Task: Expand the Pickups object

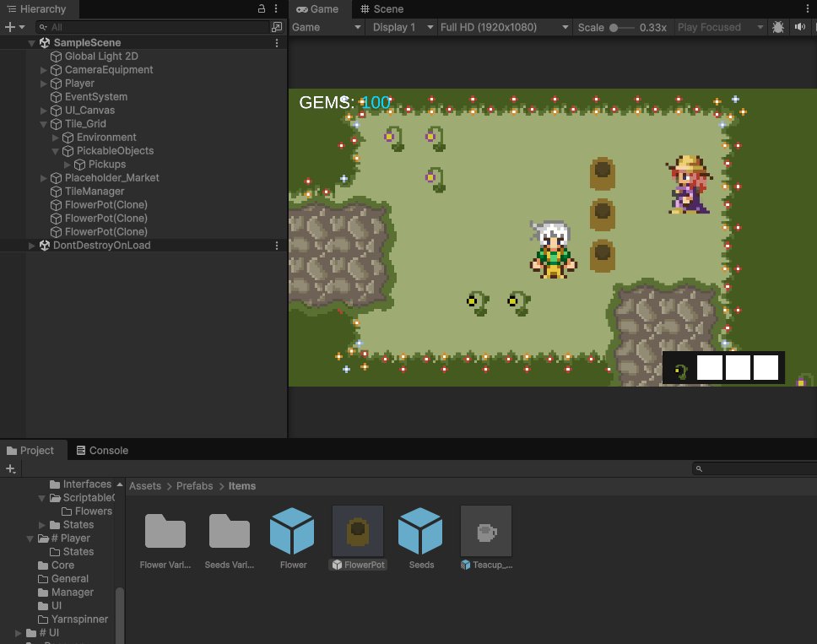Action: point(68,165)
